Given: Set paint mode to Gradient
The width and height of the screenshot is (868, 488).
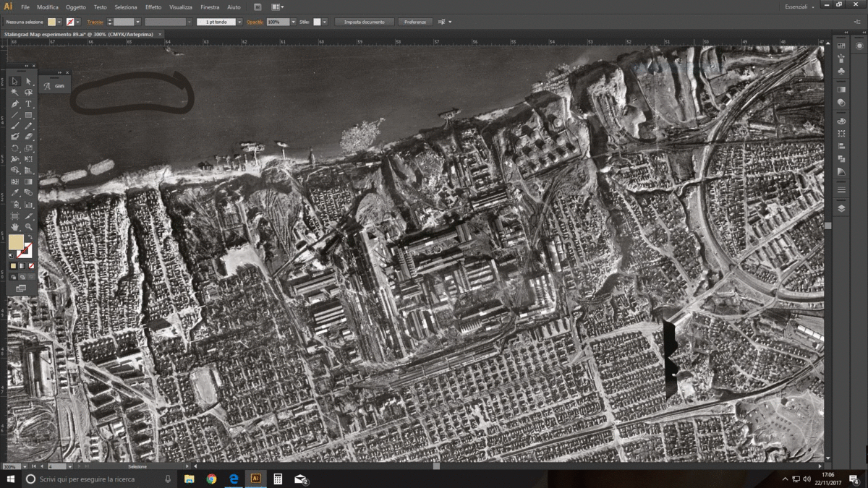Looking at the screenshot, I should (x=22, y=266).
